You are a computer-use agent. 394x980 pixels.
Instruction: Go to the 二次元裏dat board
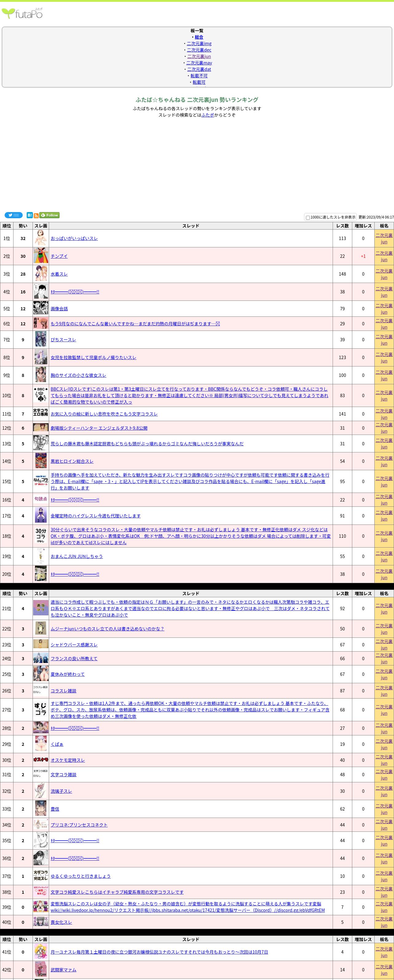(199, 69)
